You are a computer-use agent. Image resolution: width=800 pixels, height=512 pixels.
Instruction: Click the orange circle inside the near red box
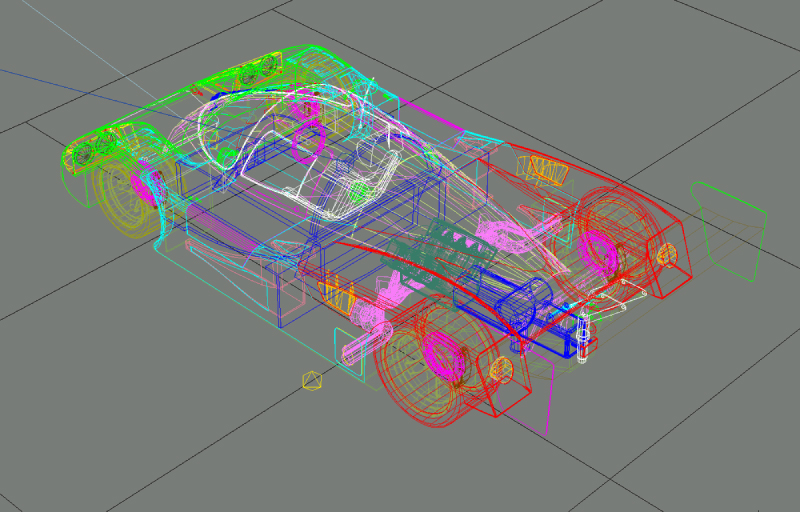tap(501, 372)
